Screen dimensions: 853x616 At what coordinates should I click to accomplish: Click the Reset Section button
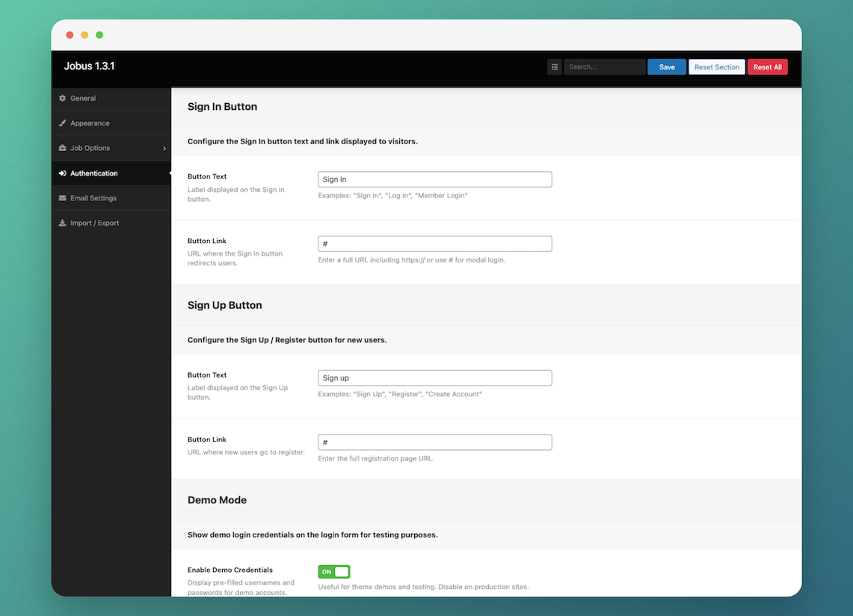coord(716,67)
